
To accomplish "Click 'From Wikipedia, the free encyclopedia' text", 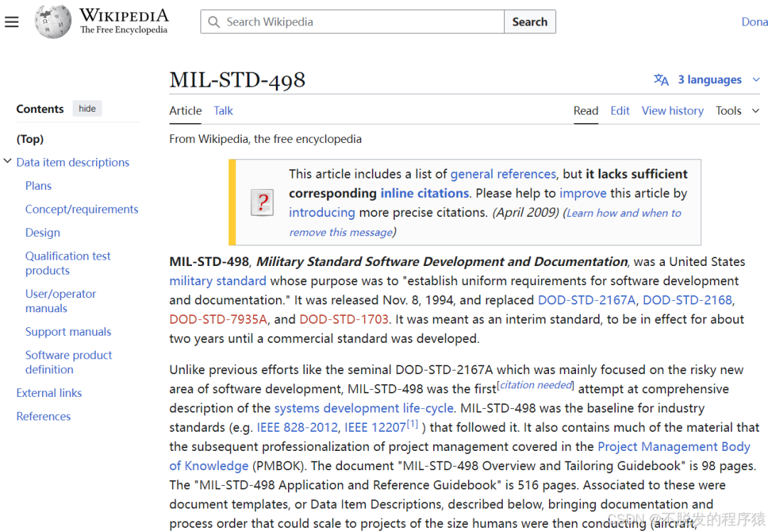I will click(265, 139).
